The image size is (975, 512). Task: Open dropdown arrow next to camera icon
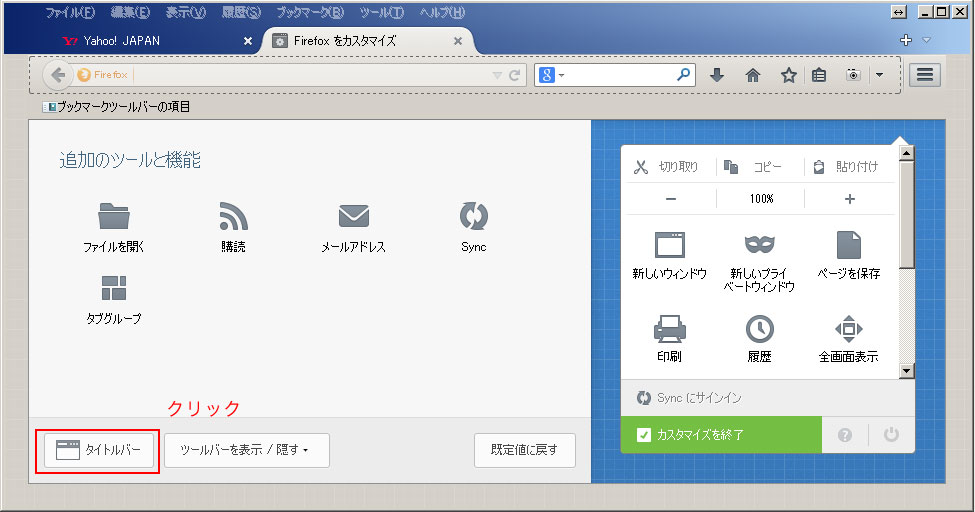[879, 75]
